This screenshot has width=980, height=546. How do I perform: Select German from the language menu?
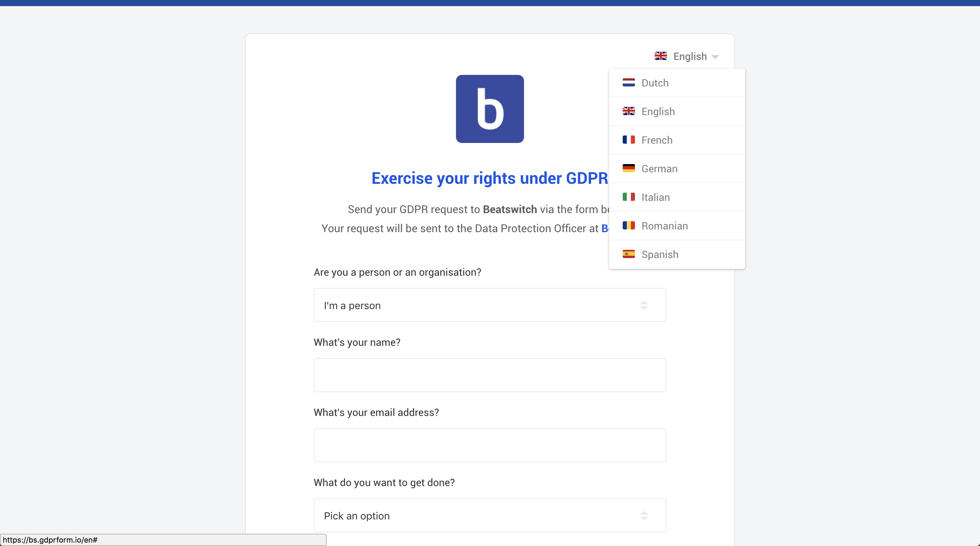(659, 168)
